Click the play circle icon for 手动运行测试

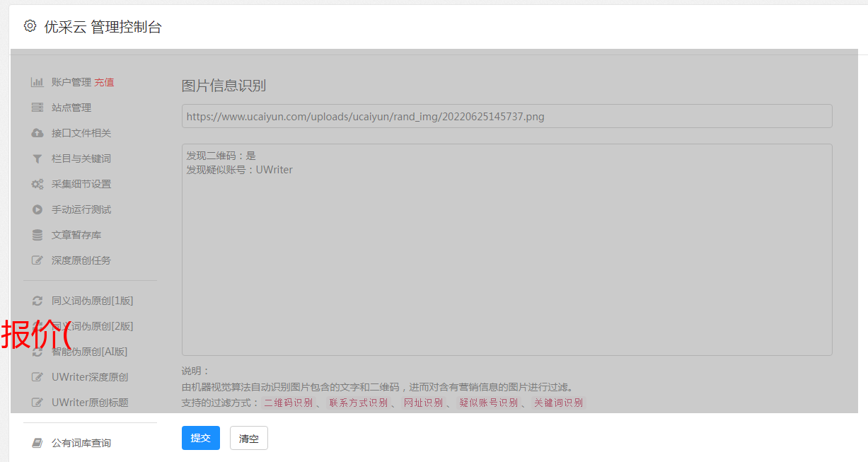37,209
